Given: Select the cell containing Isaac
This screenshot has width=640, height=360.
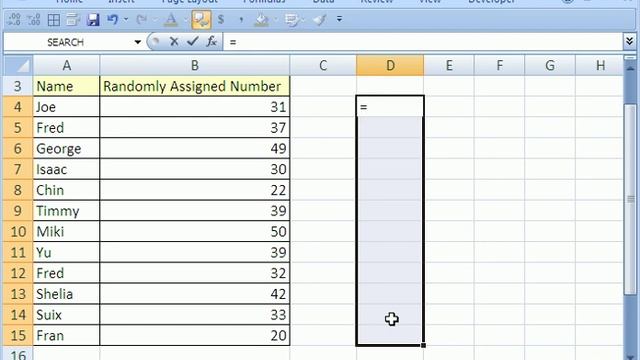Looking at the screenshot, I should [x=67, y=169].
